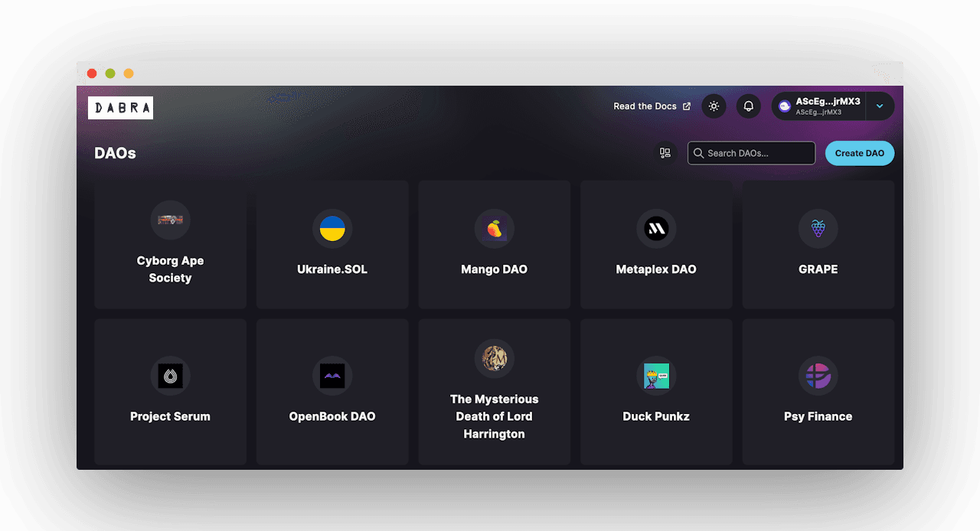Open Project Serum name text

click(170, 416)
